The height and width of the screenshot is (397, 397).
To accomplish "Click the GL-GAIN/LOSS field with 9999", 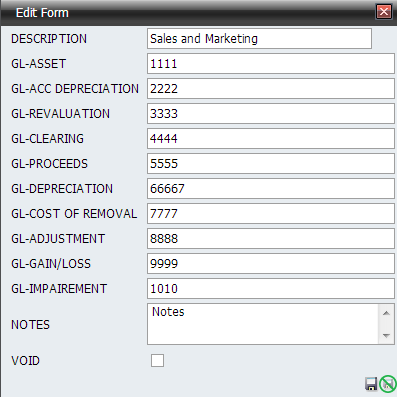I will pyautogui.click(x=271, y=264).
